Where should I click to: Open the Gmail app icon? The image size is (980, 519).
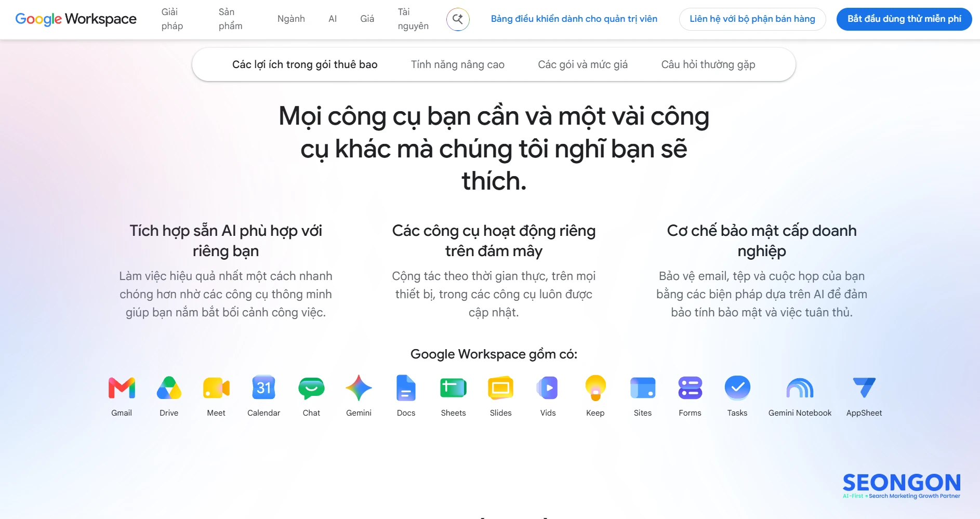coord(122,388)
